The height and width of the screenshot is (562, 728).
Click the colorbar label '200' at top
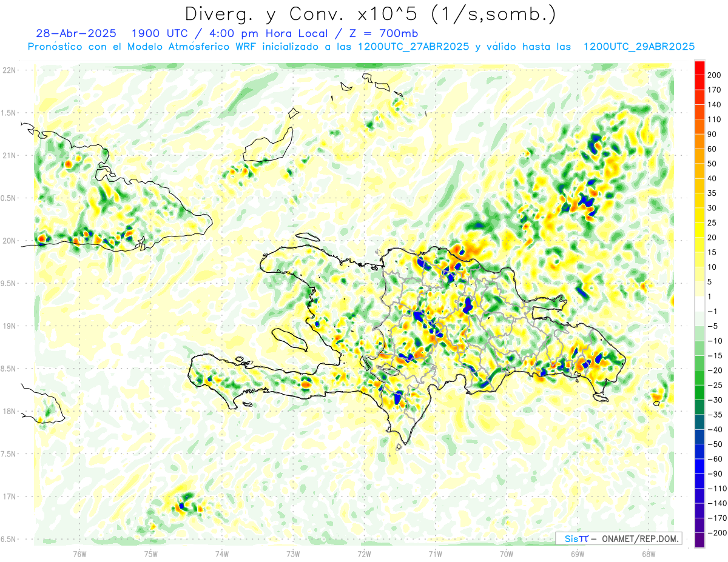click(x=714, y=75)
